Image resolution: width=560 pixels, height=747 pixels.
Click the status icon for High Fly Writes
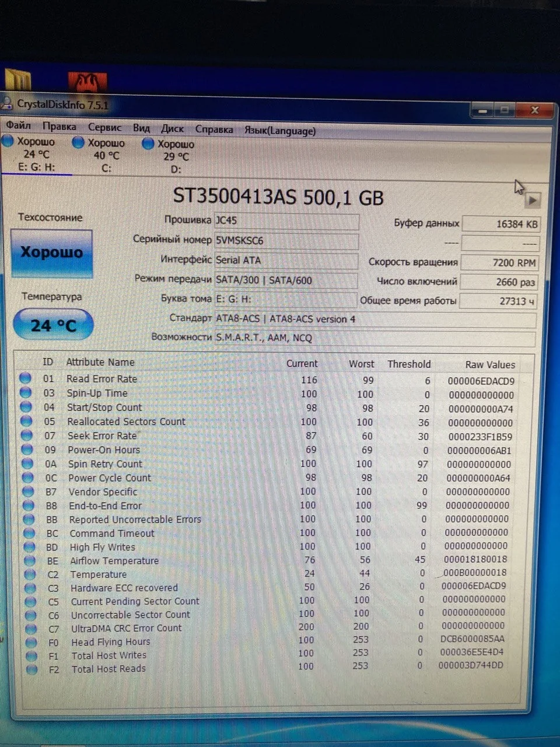[29, 547]
